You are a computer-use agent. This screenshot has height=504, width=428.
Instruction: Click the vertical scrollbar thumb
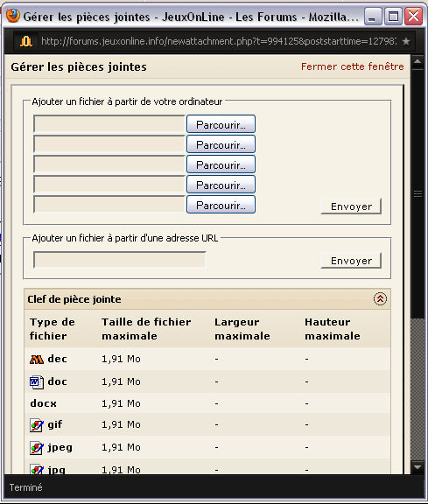point(417,193)
